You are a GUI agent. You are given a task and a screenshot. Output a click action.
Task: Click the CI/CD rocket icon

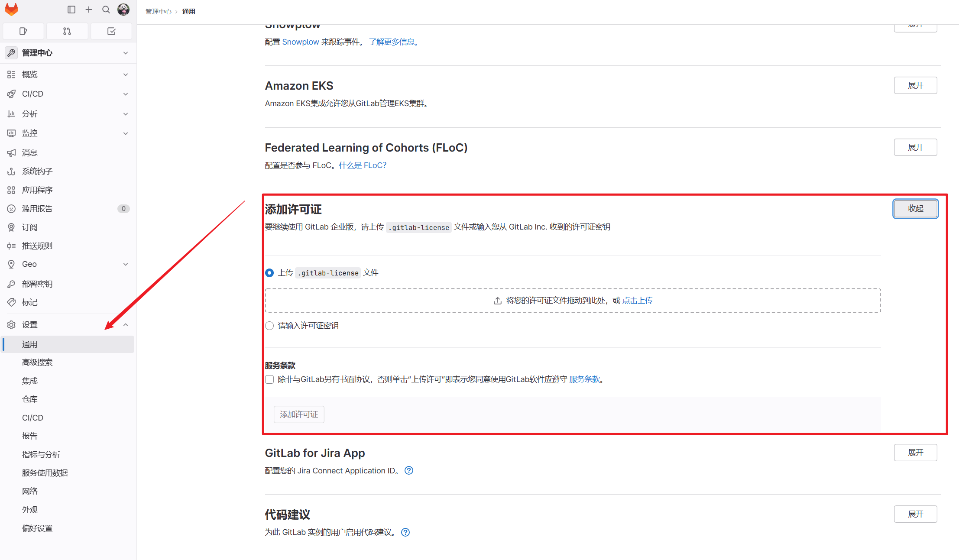pos(11,94)
